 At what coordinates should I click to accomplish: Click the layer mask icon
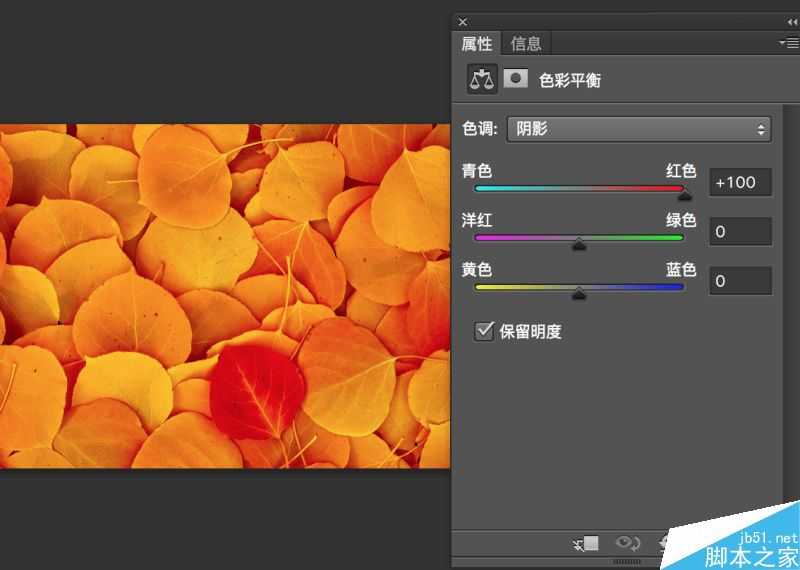pos(515,79)
